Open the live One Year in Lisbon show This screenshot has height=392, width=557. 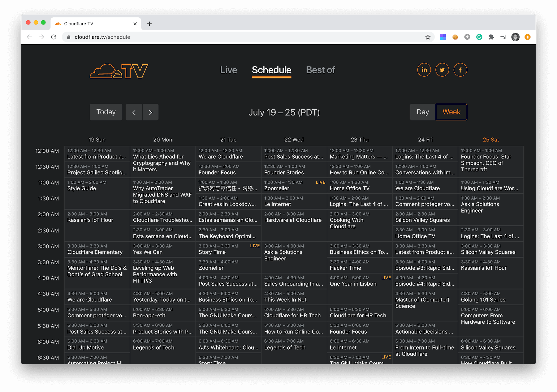360,289
